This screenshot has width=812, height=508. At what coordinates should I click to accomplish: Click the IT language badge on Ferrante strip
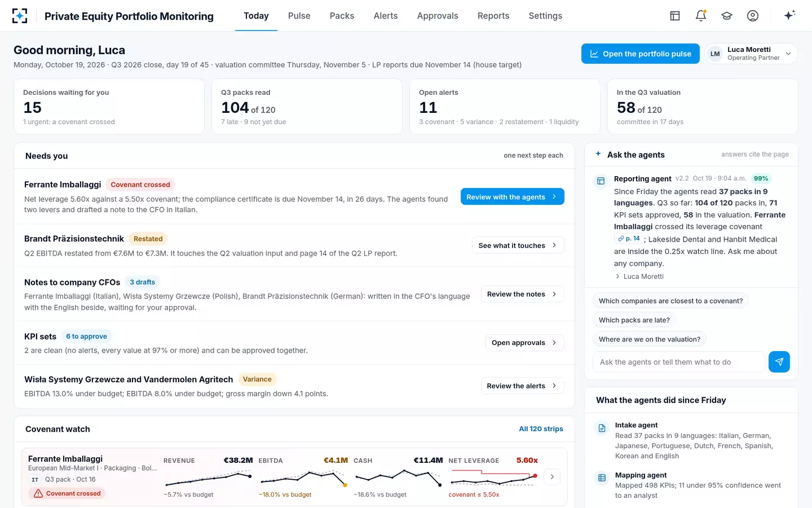35,480
